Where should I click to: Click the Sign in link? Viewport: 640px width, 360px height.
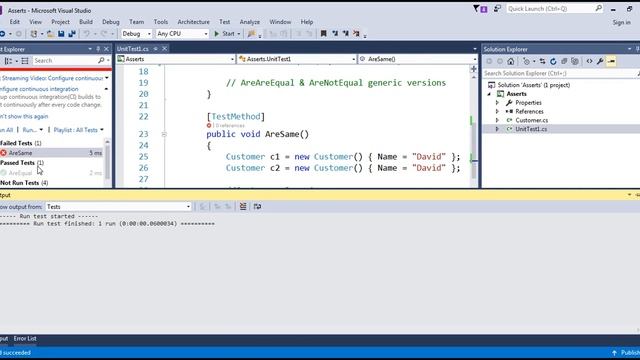coord(622,23)
